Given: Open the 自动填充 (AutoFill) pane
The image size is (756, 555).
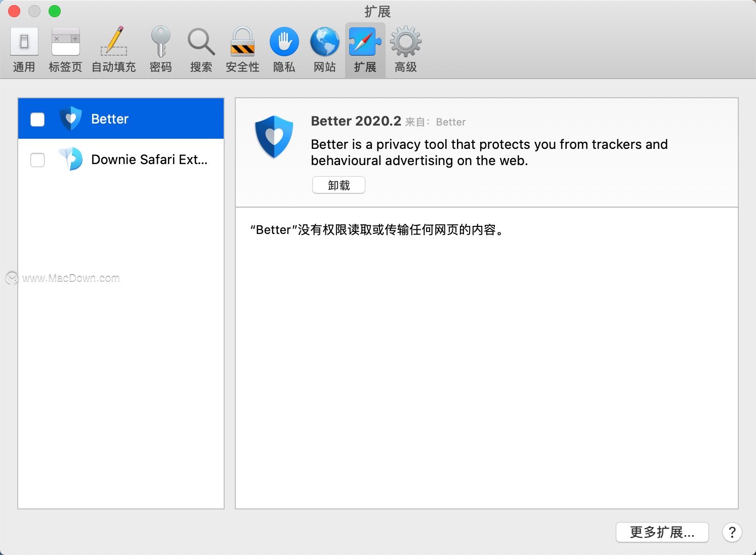Looking at the screenshot, I should 113,50.
